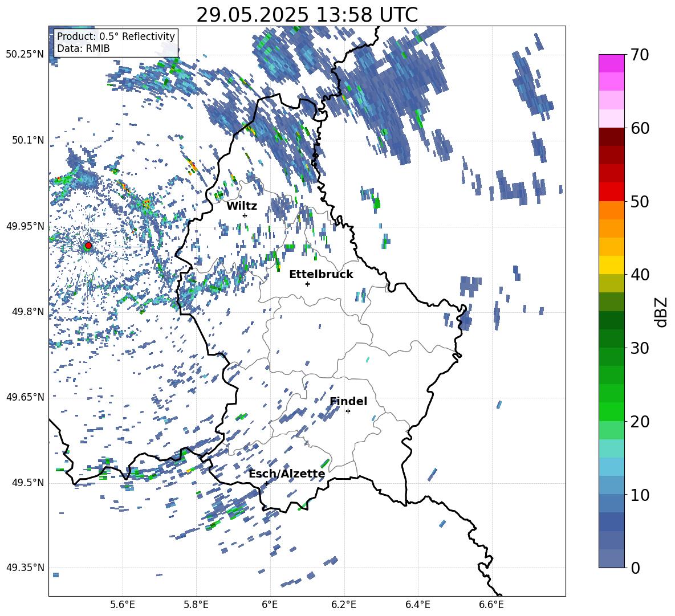Click the 50.1°N latitude label
The height and width of the screenshot is (616, 675).
point(28,140)
